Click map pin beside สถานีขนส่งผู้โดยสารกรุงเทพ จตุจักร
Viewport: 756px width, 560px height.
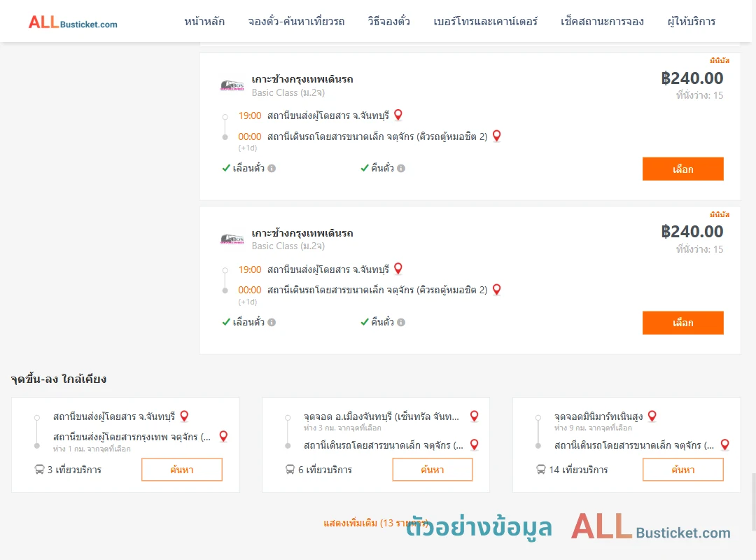pyautogui.click(x=223, y=437)
